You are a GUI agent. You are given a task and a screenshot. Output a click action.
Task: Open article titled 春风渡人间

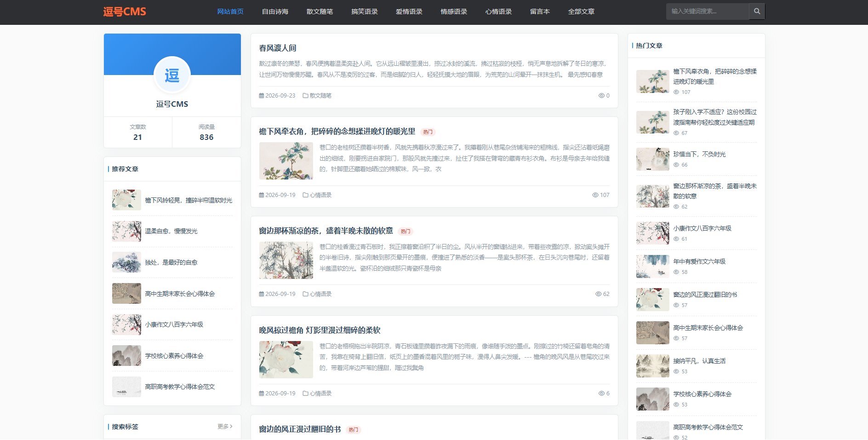(x=278, y=48)
